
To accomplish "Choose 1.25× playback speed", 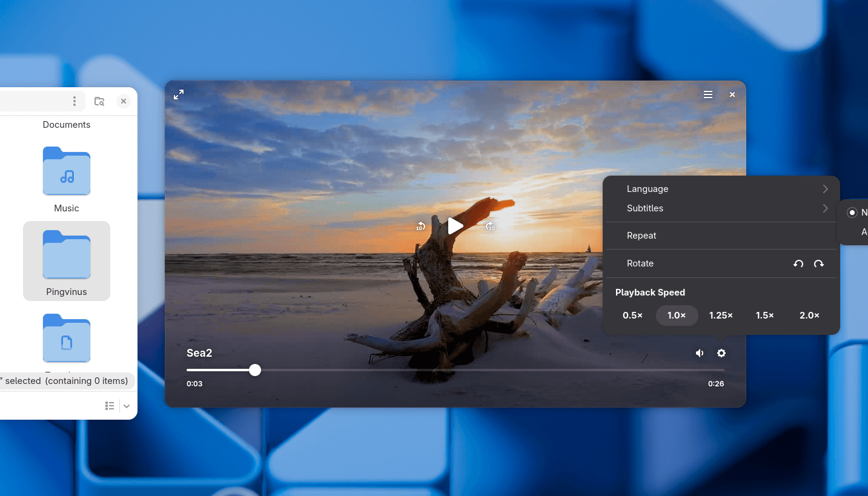I will tap(721, 316).
